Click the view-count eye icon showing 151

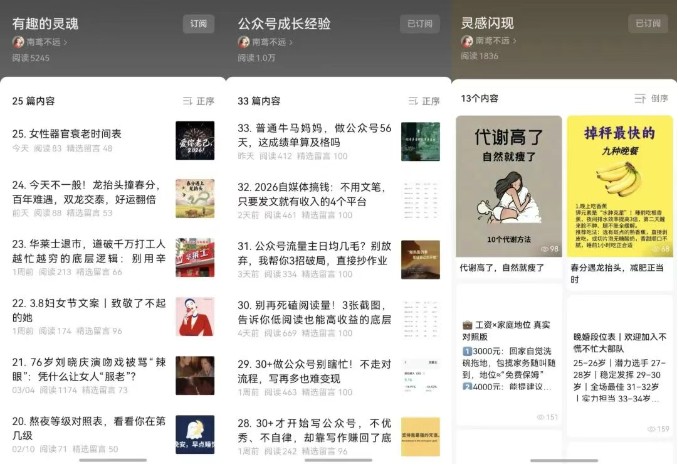(x=541, y=417)
